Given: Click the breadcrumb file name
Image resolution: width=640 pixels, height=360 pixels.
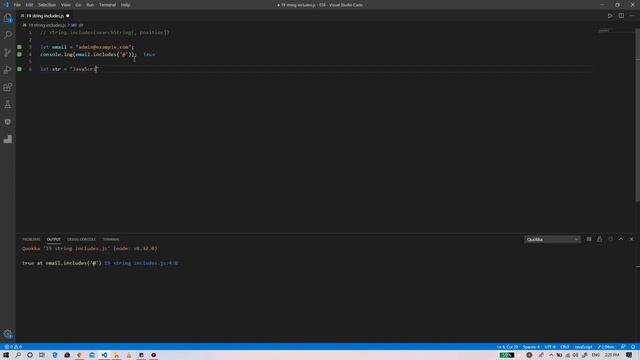Looking at the screenshot, I should tap(47, 25).
